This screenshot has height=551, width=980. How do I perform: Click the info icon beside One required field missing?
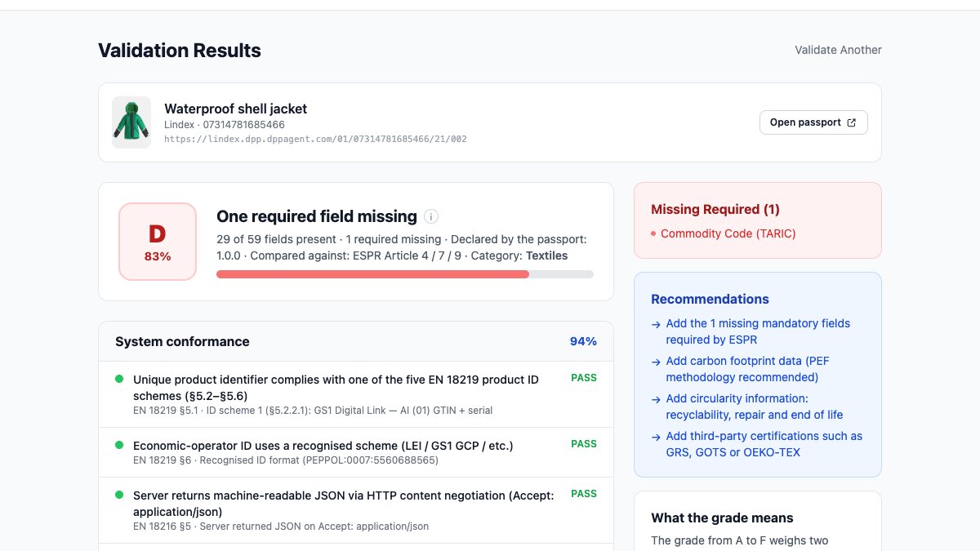[x=431, y=216]
